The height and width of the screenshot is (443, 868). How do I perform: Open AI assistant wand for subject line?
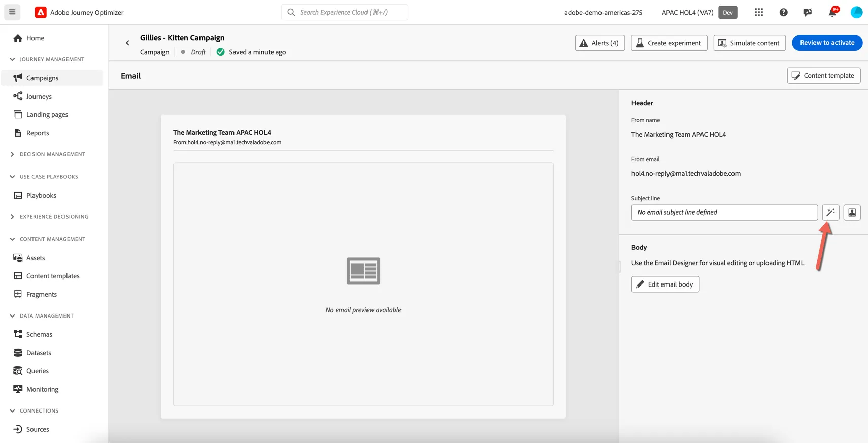tap(830, 212)
